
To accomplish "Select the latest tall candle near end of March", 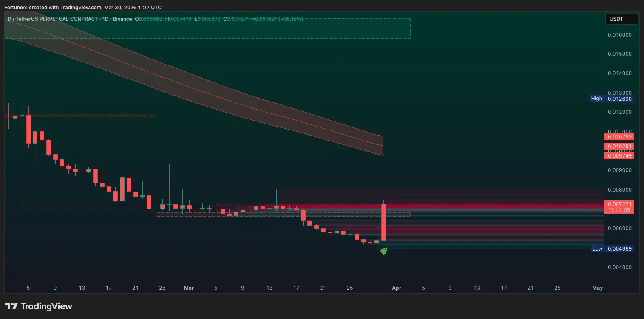I will tap(383, 223).
